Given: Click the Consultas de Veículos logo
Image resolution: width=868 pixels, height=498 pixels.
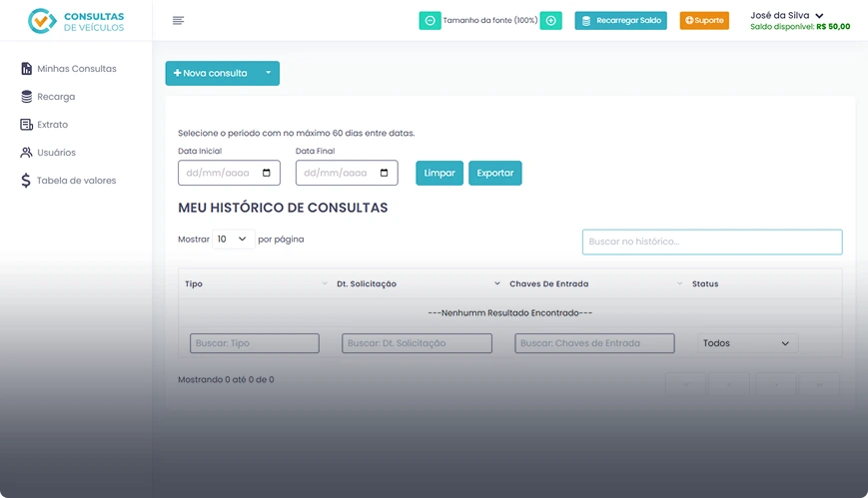Looking at the screenshot, I should [x=76, y=21].
